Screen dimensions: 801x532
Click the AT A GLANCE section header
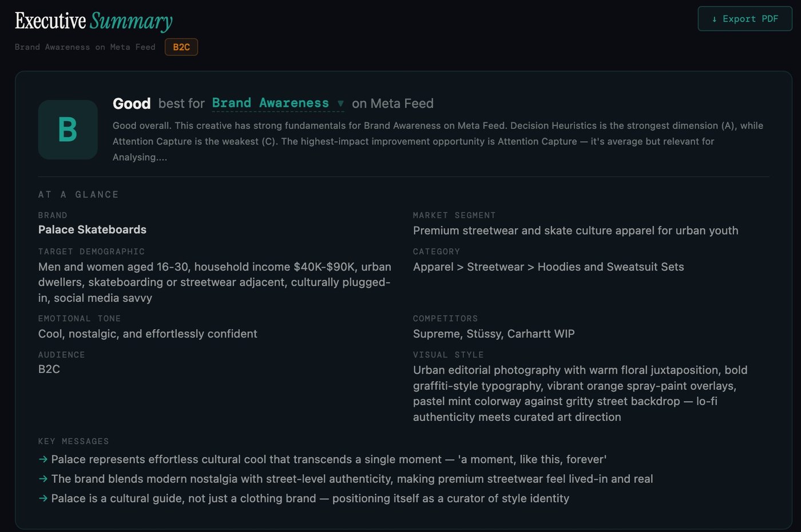click(78, 194)
